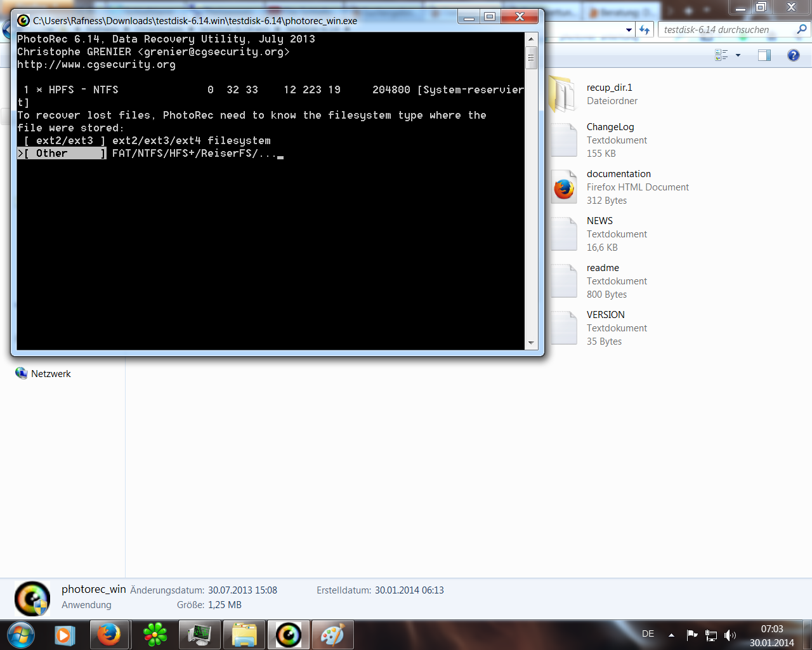
Task: Select the documentation Firefox HTML icon
Action: 563,187
